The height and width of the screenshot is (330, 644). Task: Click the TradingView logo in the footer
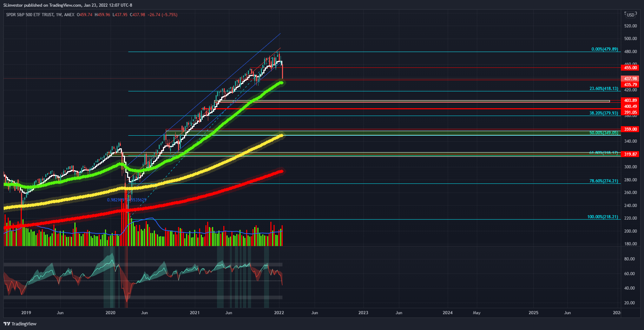20,324
